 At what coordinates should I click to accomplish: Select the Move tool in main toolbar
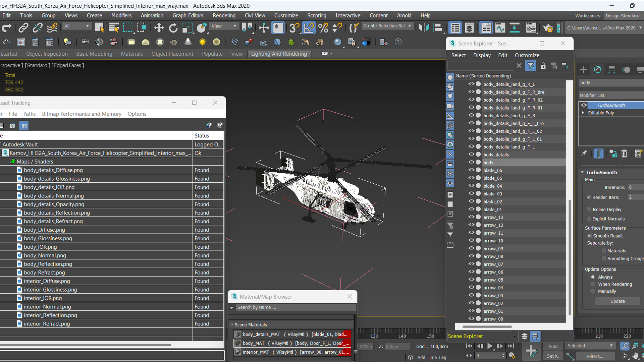[x=159, y=28]
